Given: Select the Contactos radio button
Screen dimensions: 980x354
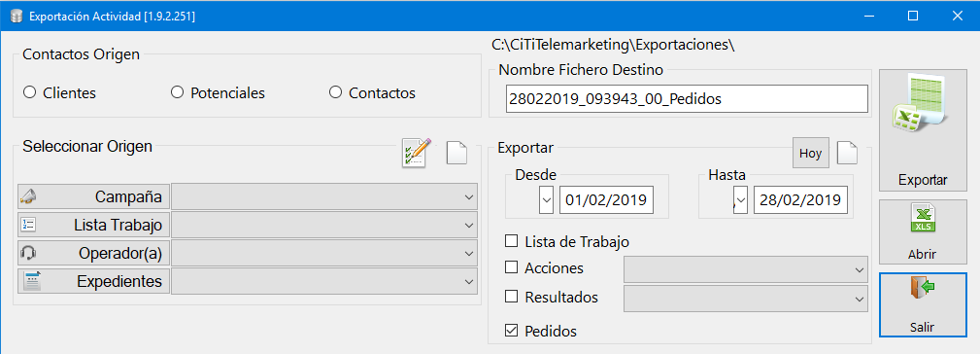Looking at the screenshot, I should tap(336, 92).
